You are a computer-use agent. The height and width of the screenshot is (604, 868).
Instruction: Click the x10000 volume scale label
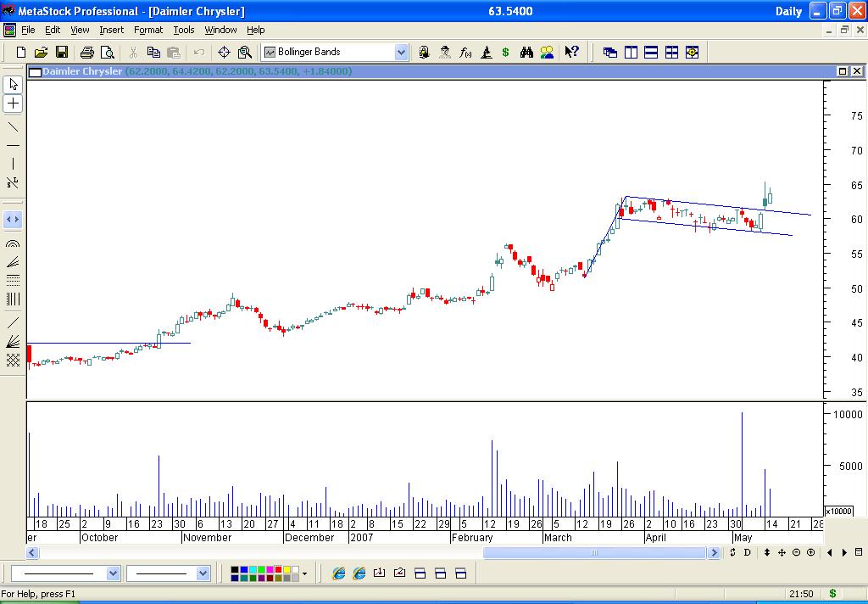click(838, 511)
